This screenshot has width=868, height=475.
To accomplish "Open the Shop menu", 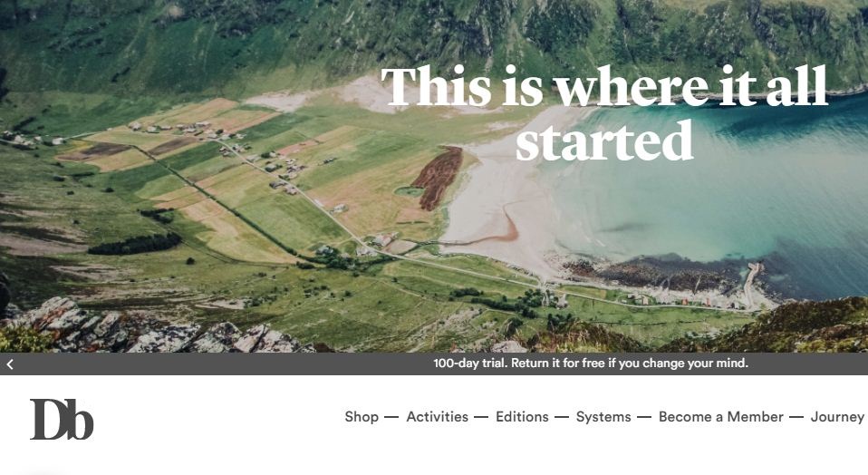I will click(x=362, y=417).
